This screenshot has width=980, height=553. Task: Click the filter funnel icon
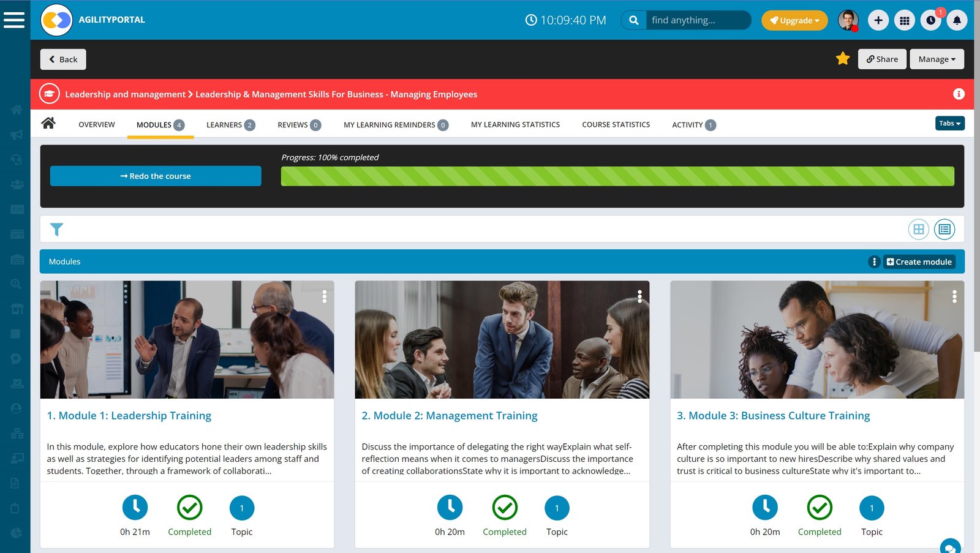56,230
